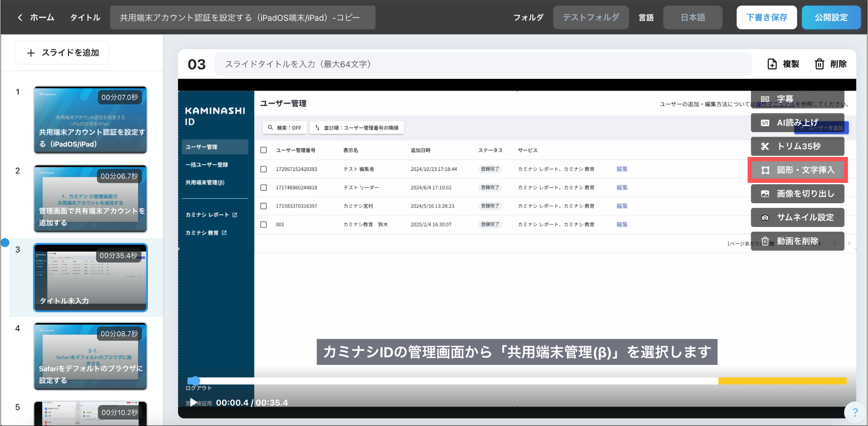Screen dimensions: 868x426
Task: Select slide 4 Safari thumbnail
Action: tap(90, 356)
